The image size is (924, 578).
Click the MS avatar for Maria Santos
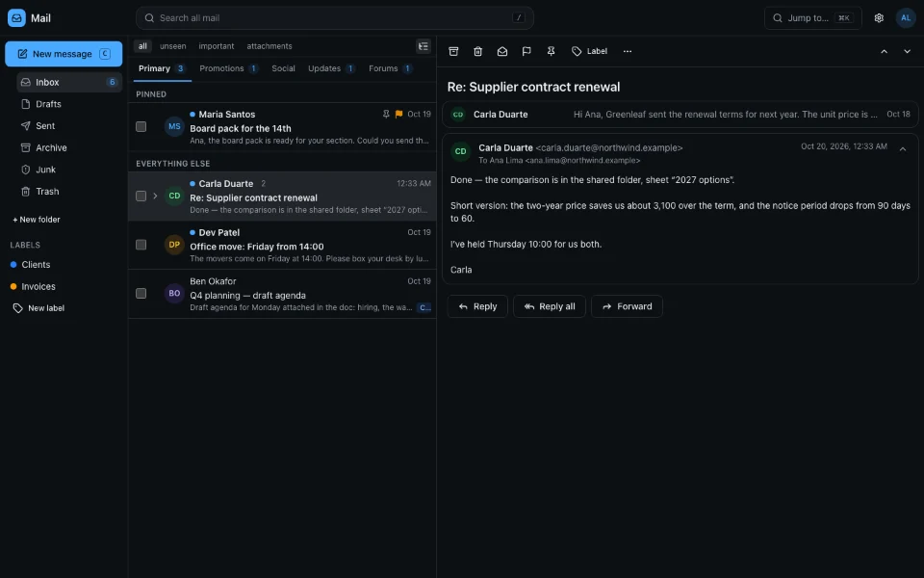174,126
